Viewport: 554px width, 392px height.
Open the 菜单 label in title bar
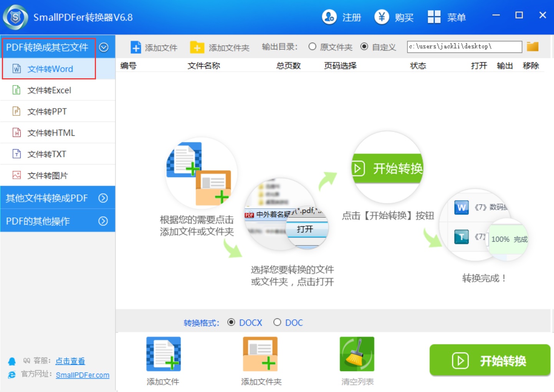pos(456,17)
